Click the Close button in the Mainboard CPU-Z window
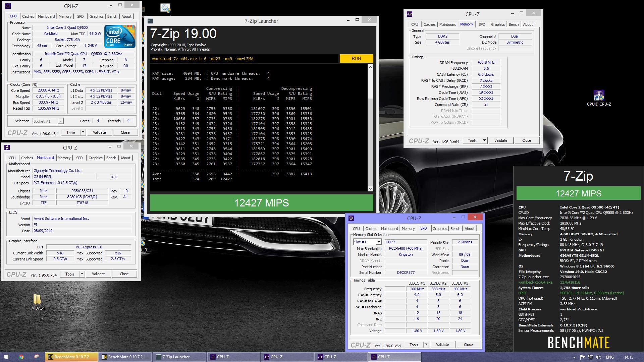The width and height of the screenshot is (644, 362). pos(124,274)
